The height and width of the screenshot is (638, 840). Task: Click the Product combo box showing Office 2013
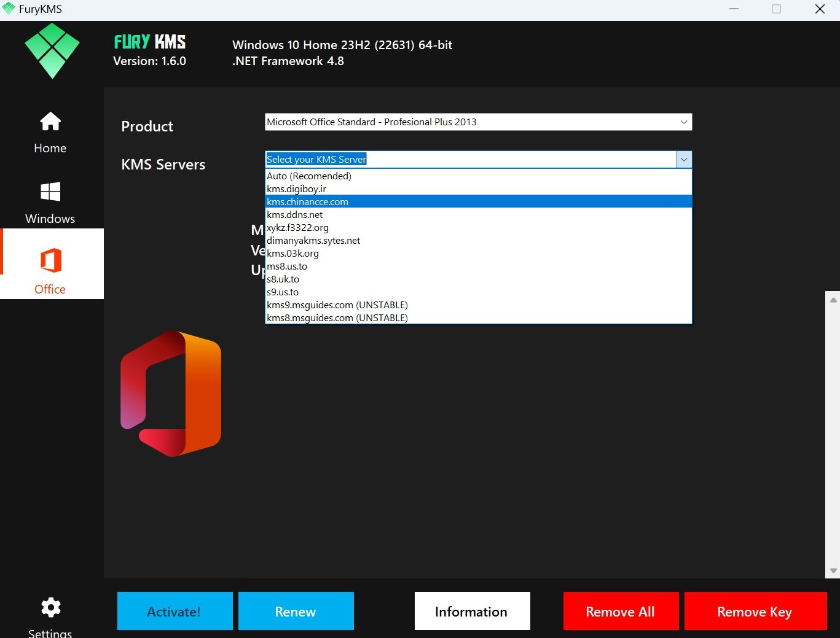(x=478, y=122)
